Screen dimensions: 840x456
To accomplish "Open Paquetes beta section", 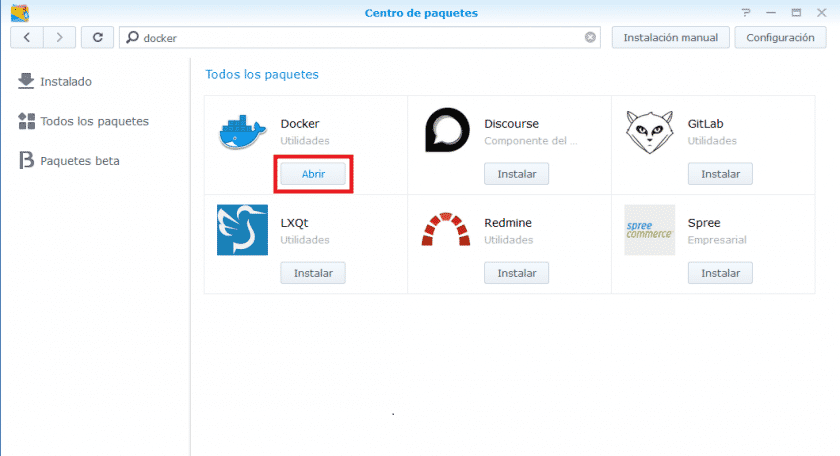I will 80,161.
